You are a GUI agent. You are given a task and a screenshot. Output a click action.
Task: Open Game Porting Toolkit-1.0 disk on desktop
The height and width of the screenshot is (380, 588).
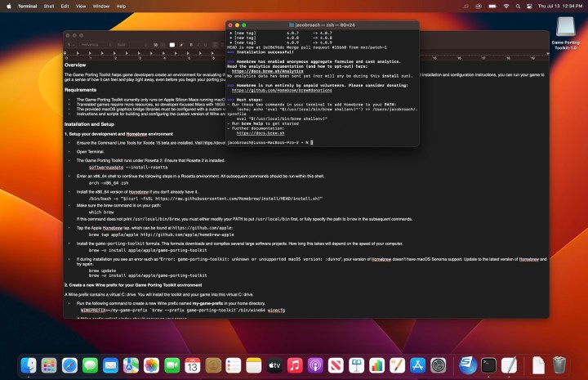(x=565, y=34)
